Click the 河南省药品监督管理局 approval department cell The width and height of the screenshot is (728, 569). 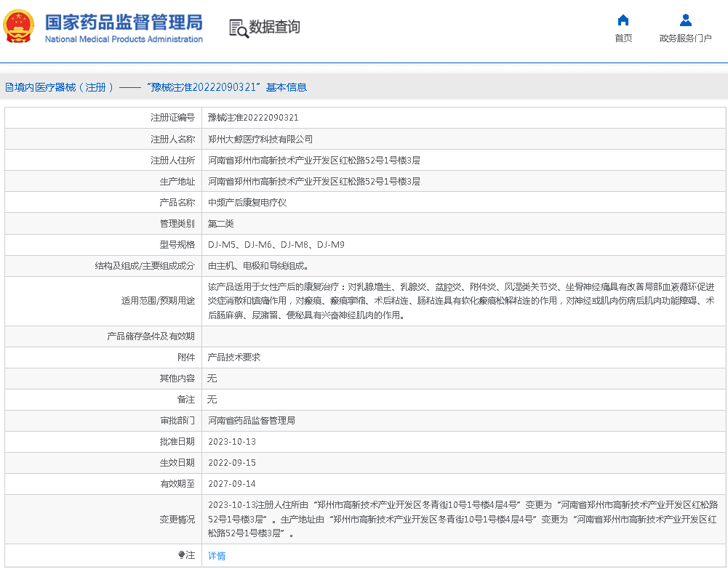252,421
